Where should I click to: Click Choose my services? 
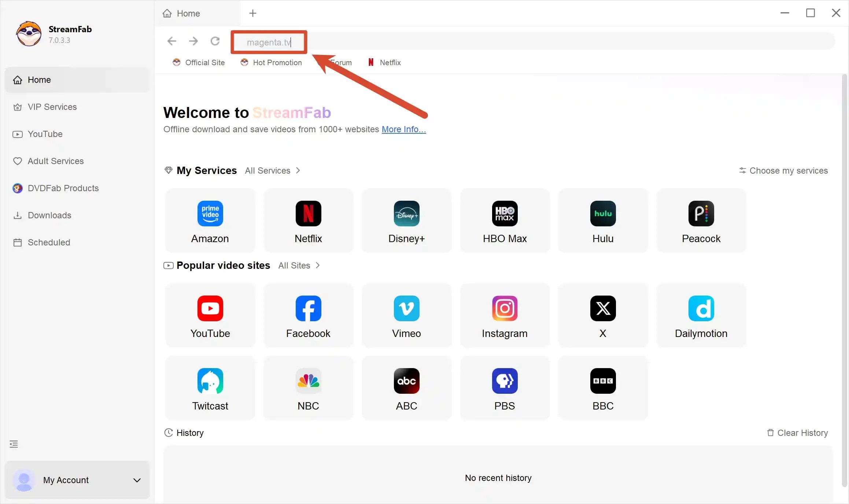(783, 171)
